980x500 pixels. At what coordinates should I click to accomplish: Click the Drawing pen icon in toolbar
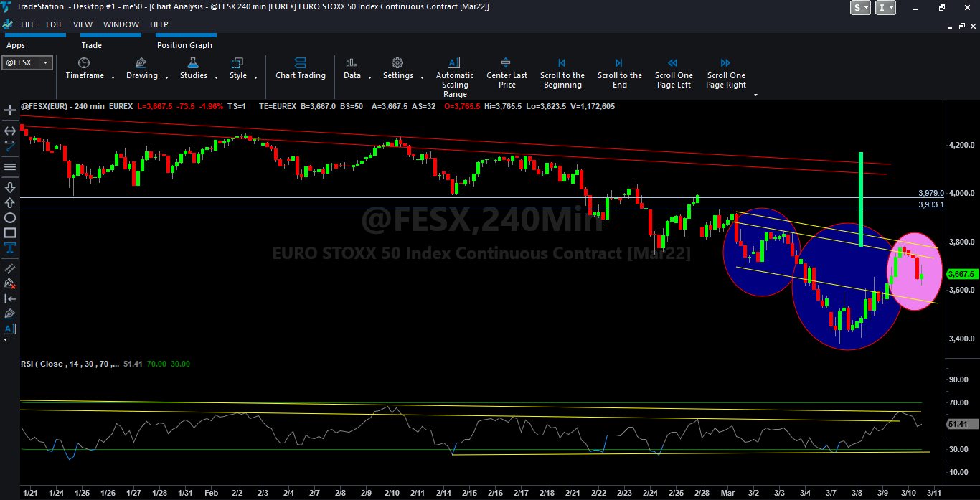141,63
